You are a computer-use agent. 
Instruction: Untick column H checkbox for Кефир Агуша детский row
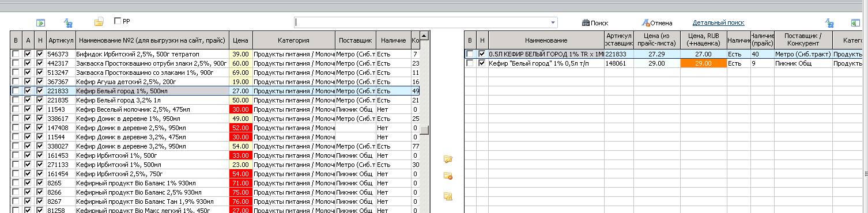pyautogui.click(x=40, y=82)
